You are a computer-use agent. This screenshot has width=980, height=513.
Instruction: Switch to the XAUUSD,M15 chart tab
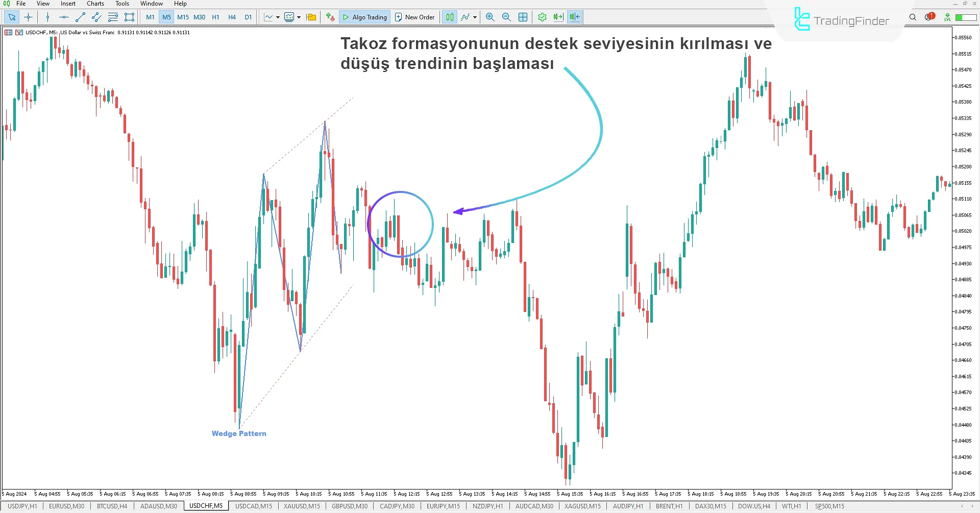point(302,506)
